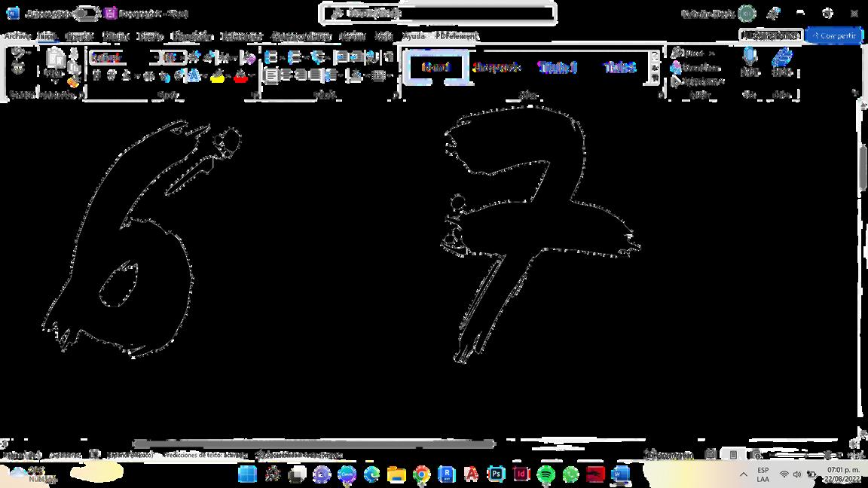The height and width of the screenshot is (488, 868).
Task: Switch to the Vista tab
Action: (384, 36)
